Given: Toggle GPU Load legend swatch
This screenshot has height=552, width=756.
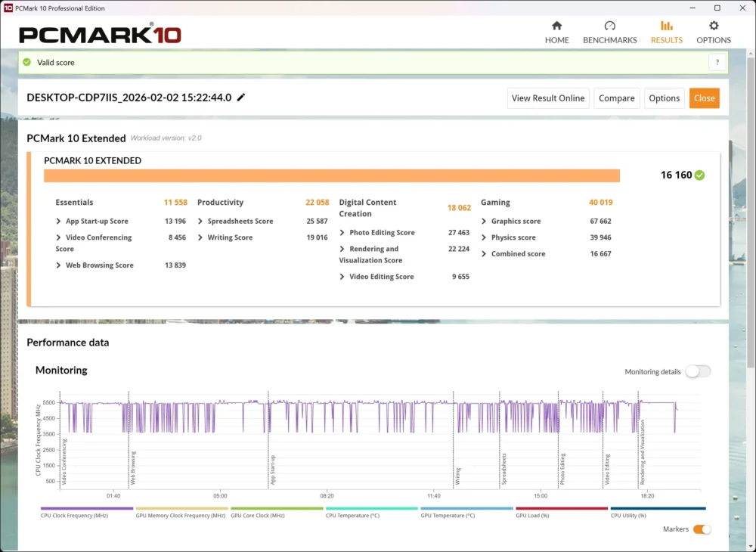Looking at the screenshot, I should pyautogui.click(x=562, y=508).
